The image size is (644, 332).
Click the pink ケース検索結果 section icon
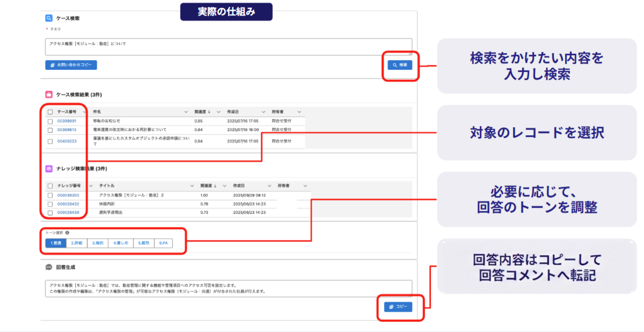click(x=49, y=94)
